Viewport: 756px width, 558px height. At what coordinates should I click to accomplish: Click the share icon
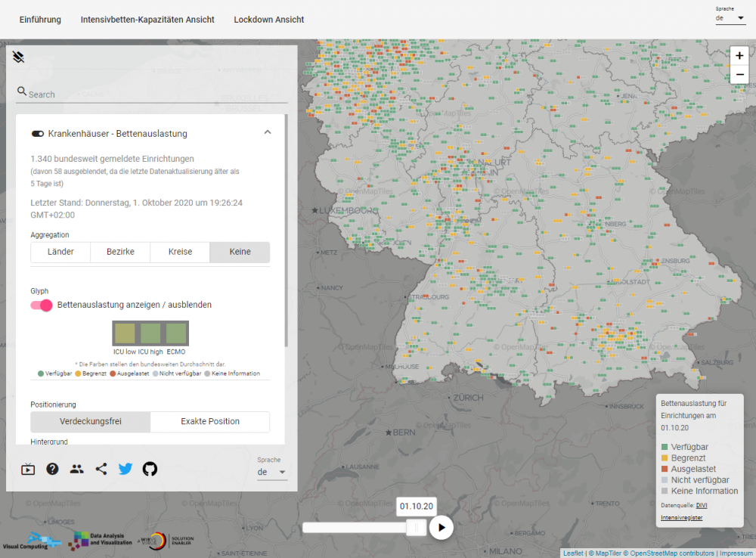tap(101, 469)
